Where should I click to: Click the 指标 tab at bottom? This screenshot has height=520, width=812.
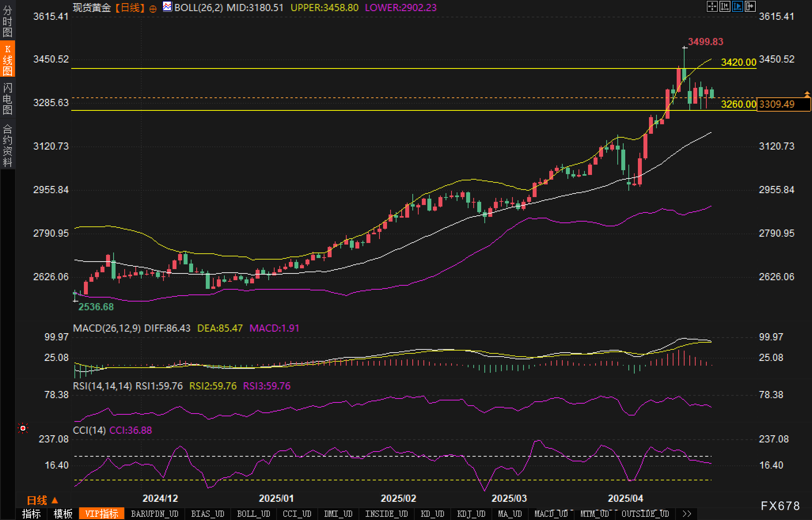31,514
